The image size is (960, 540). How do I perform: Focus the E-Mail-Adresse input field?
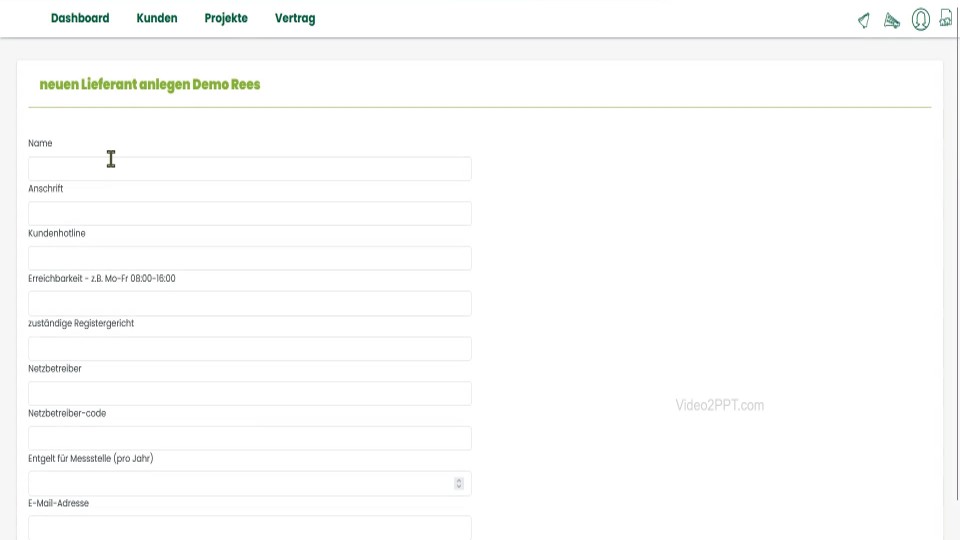pos(249,527)
